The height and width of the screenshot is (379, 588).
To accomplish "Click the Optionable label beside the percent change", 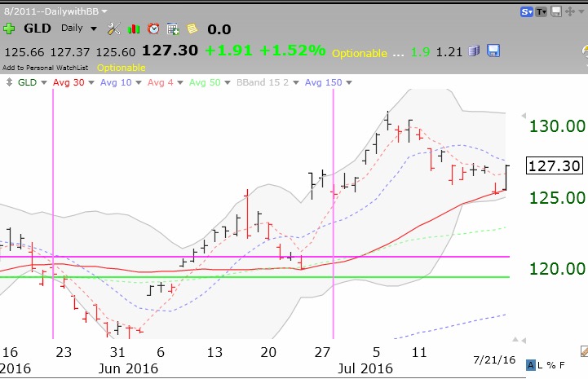I will (360, 53).
